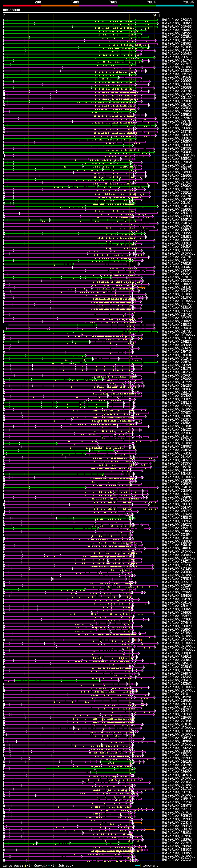Click hit label UniRef100_Q9XIL9

(177, 165)
